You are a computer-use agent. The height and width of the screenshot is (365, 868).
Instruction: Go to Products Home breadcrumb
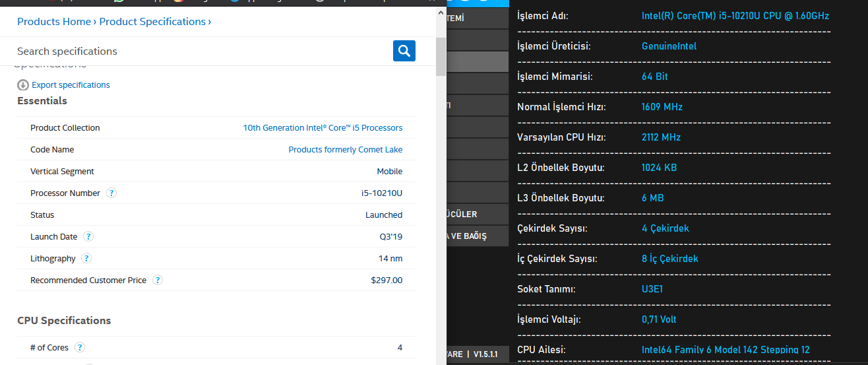[x=54, y=22]
